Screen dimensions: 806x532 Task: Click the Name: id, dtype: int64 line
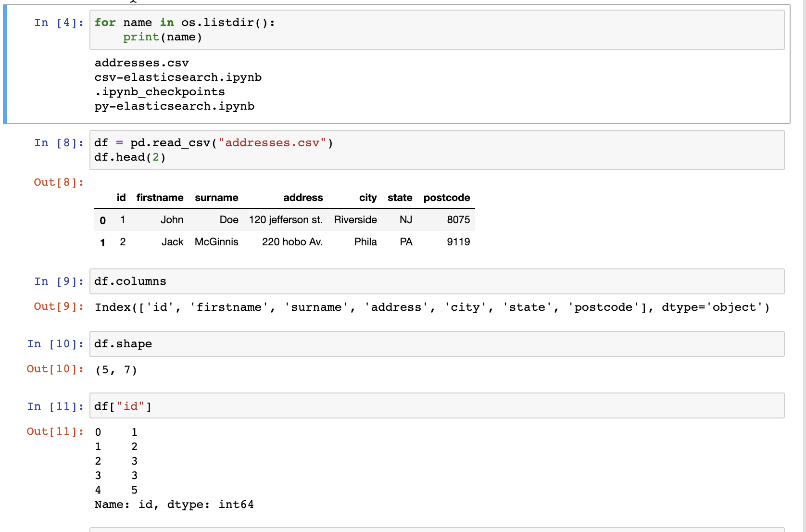coord(174,504)
